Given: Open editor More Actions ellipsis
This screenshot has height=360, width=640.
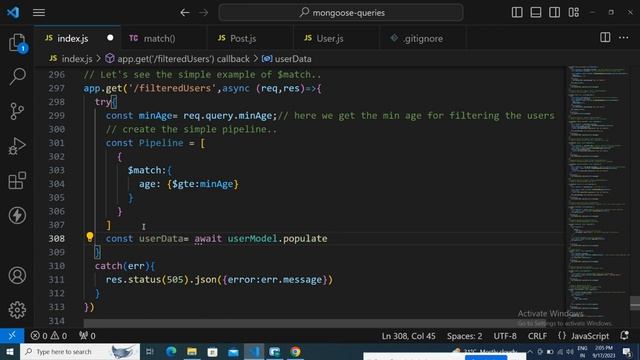Looking at the screenshot, I should [624, 38].
